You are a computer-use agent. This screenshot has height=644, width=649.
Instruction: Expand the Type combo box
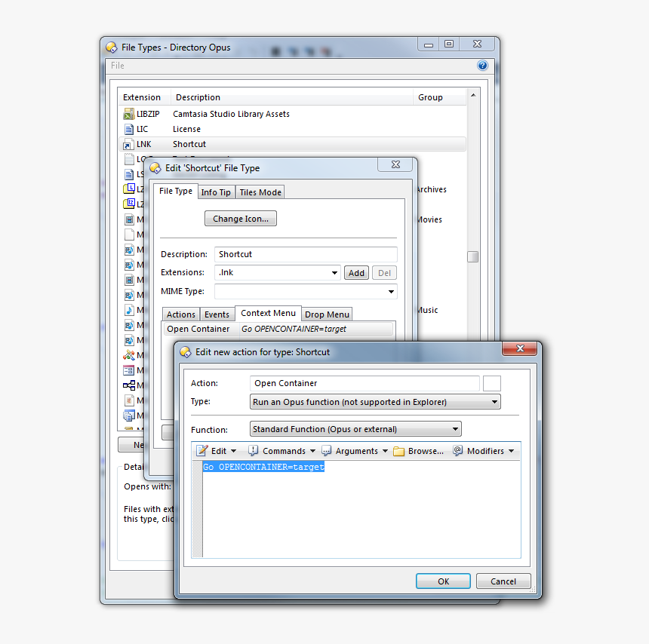point(494,402)
